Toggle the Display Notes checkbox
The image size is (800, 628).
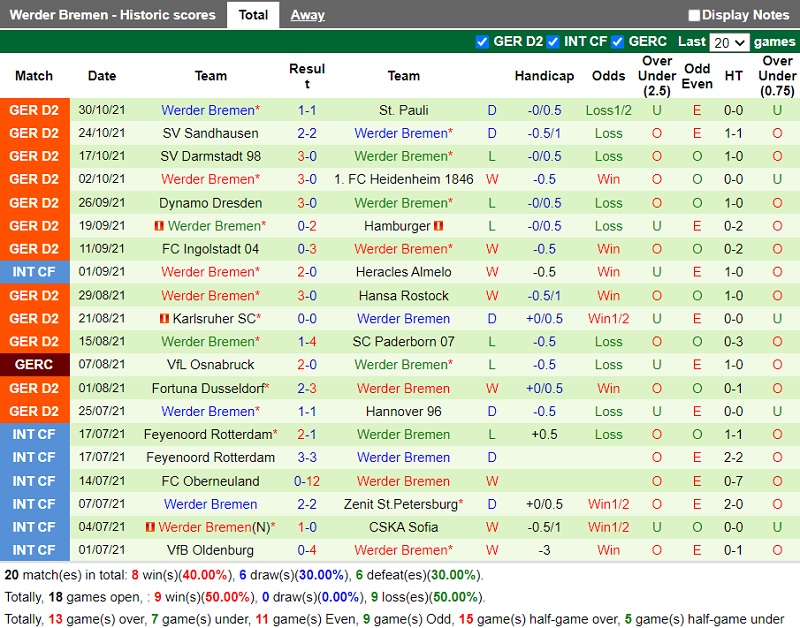tap(694, 15)
